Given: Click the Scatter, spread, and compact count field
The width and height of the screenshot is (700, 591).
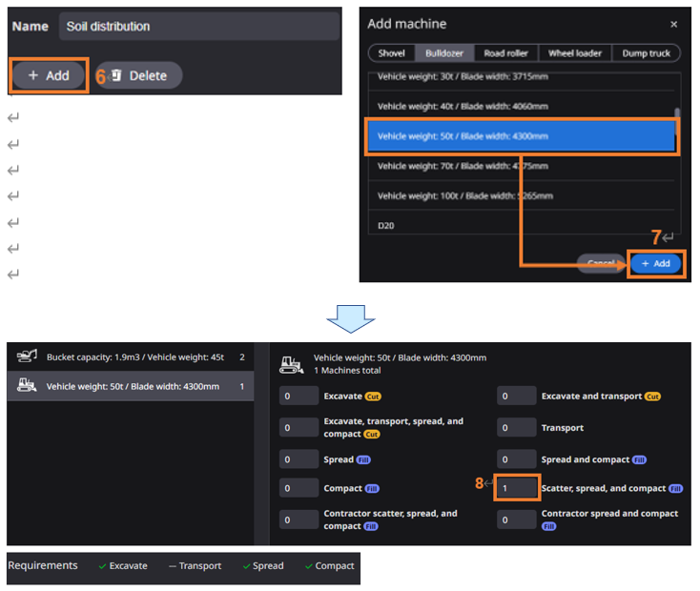Looking at the screenshot, I should 517,488.
